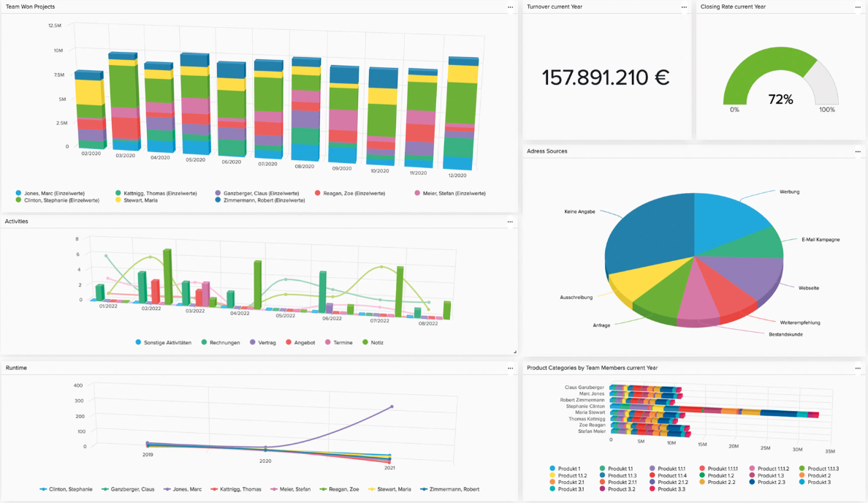Toggle the Produkt 2 legend entry
Image resolution: width=868 pixels, height=503 pixels.
click(815, 475)
